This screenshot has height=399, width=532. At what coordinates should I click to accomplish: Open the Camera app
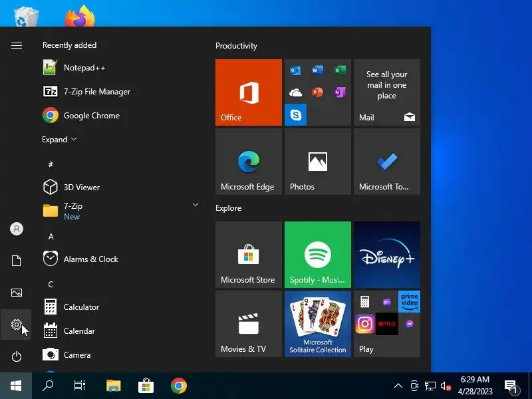point(66,354)
